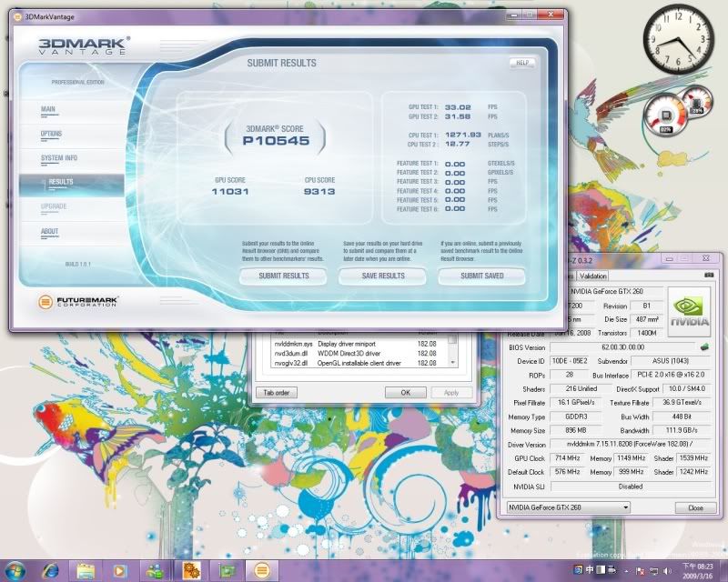The image size is (728, 582).
Task: Click the Action Center flag tray icon
Action: pos(640,571)
